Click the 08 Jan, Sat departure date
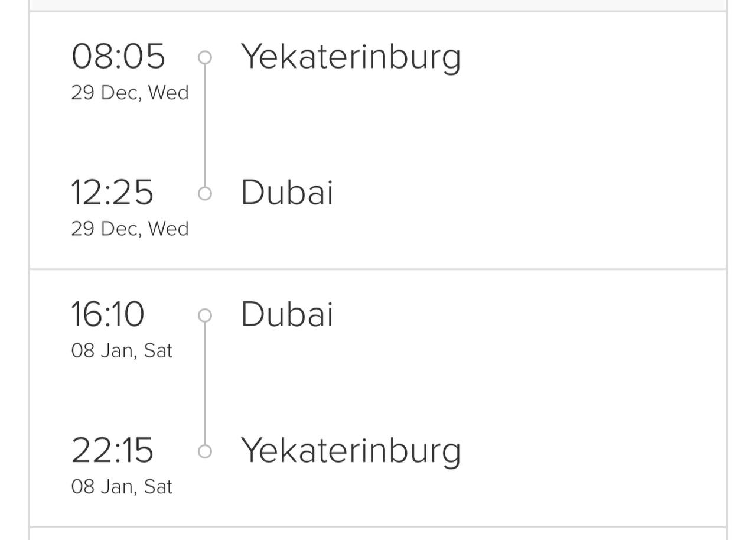The image size is (756, 540). (x=122, y=350)
